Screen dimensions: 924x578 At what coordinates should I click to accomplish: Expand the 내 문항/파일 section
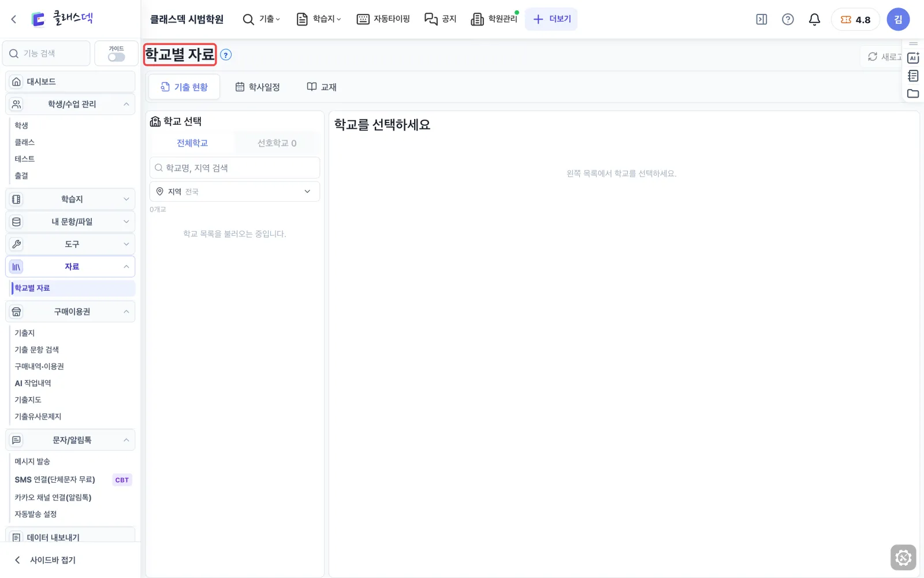(x=70, y=221)
